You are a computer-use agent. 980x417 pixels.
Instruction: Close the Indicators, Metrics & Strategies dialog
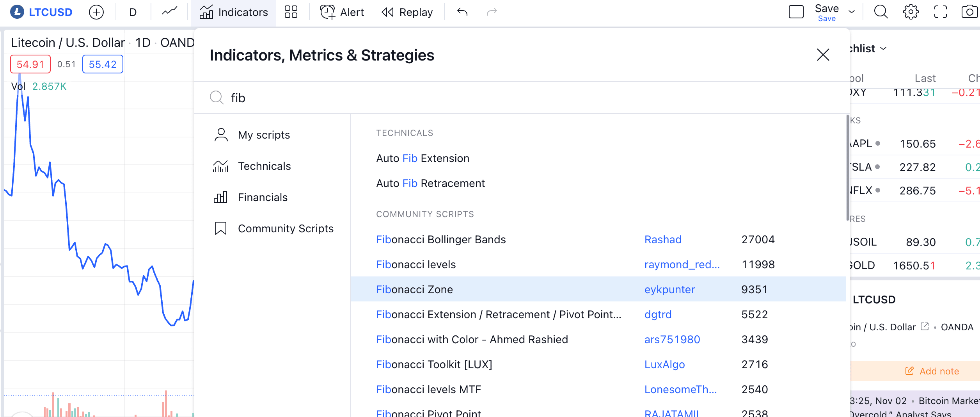[823, 55]
